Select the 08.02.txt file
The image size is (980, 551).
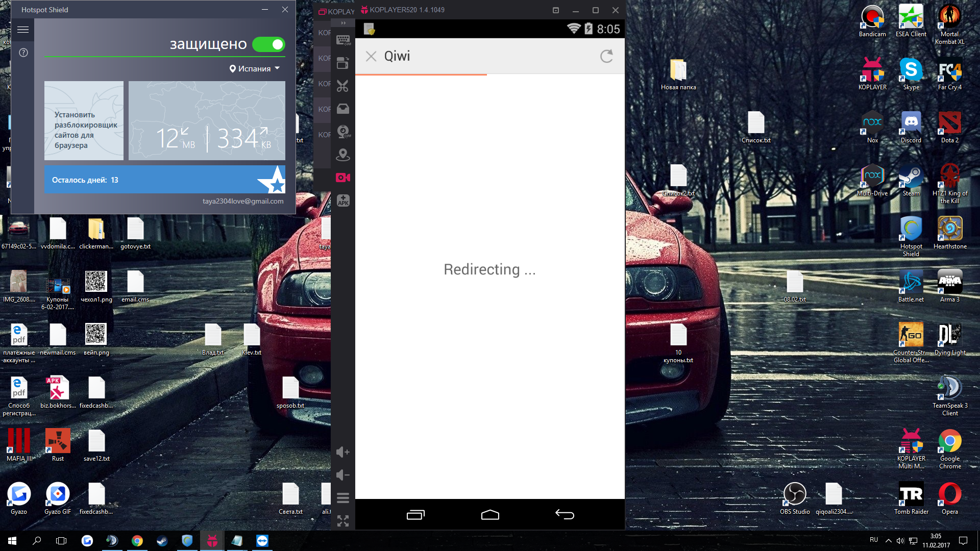[x=795, y=286]
